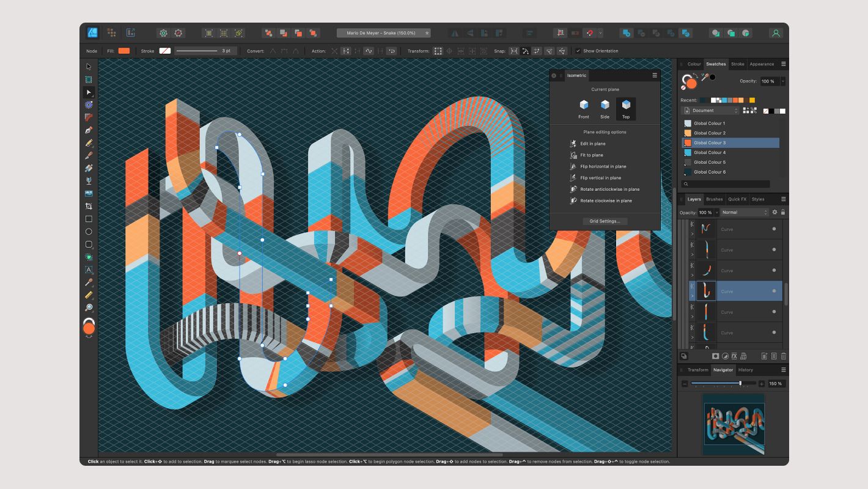Switch to the Colour tab
The image size is (868, 489).
click(694, 64)
